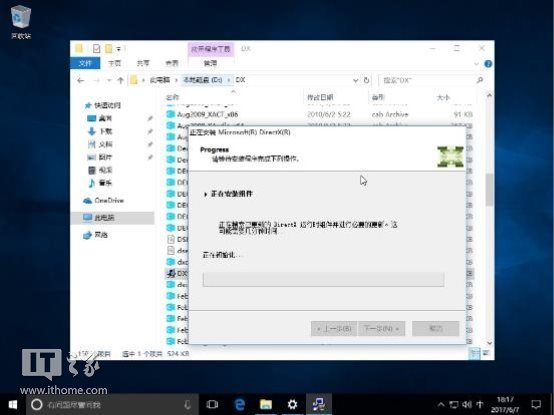The image size is (554, 415).
Task: Click the Explorer vertical scrollbar thumb
Action: [x=489, y=190]
